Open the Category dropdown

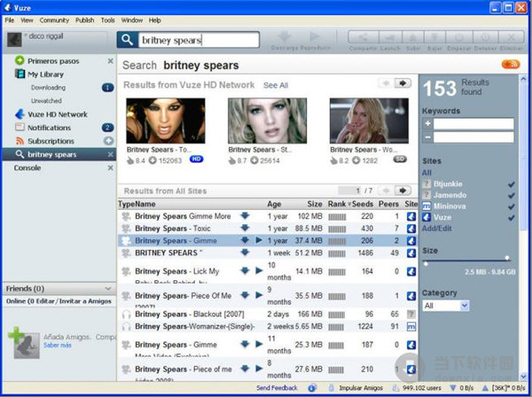coord(446,306)
